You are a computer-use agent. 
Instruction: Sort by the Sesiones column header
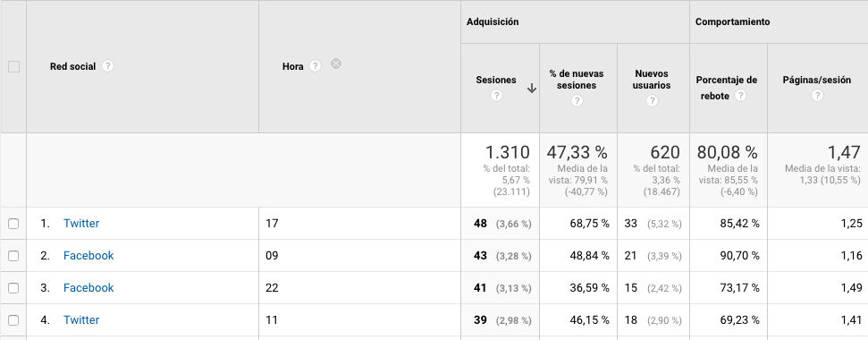click(x=496, y=80)
